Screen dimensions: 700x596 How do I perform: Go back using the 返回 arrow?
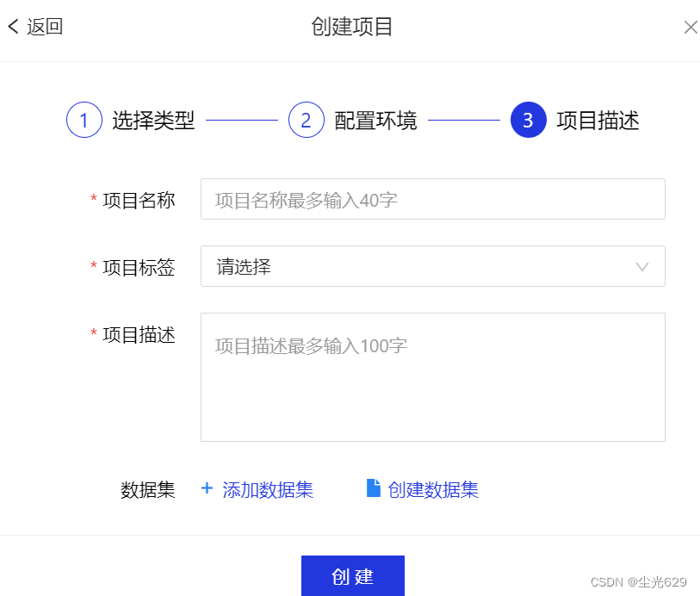tap(14, 27)
